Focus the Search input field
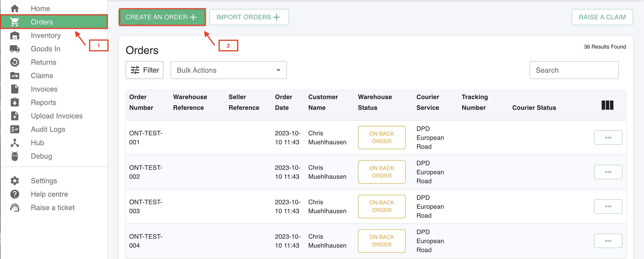644x259 pixels. 574,70
